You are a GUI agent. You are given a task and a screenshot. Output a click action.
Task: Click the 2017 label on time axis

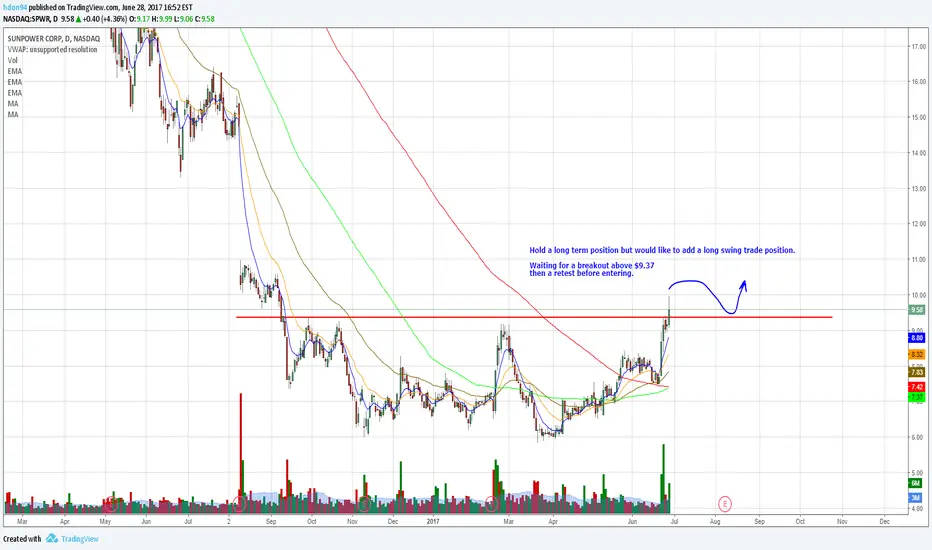433,521
